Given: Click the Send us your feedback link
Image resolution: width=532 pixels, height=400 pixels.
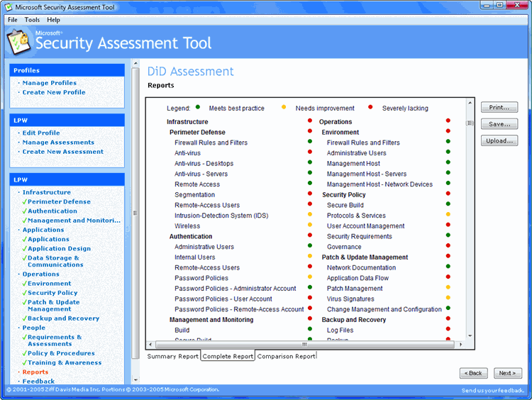Looking at the screenshot, I should 492,391.
